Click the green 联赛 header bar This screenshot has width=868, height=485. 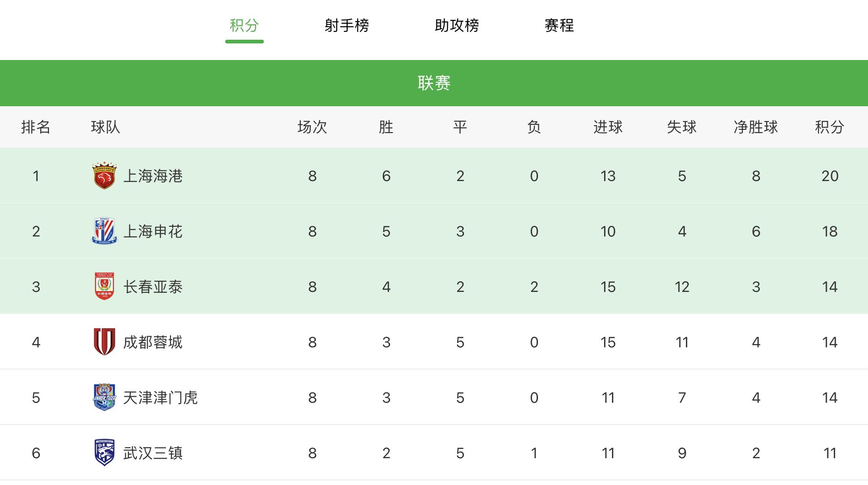(434, 83)
